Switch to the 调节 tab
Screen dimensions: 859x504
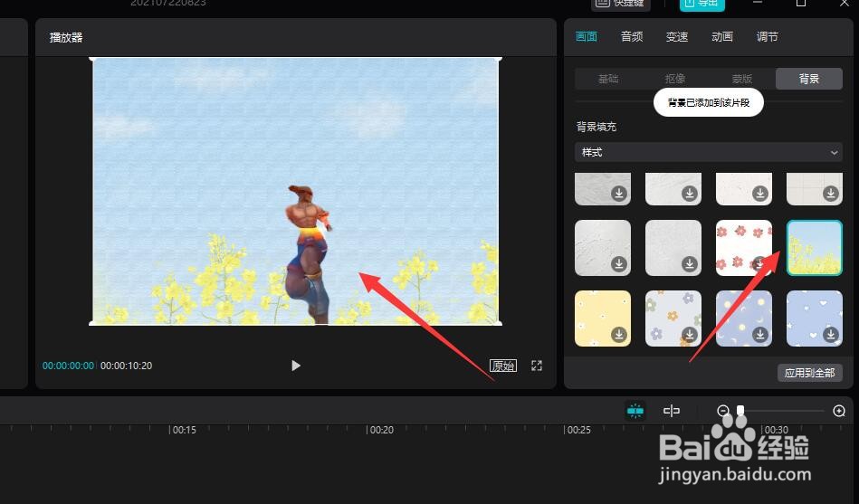[x=767, y=37]
